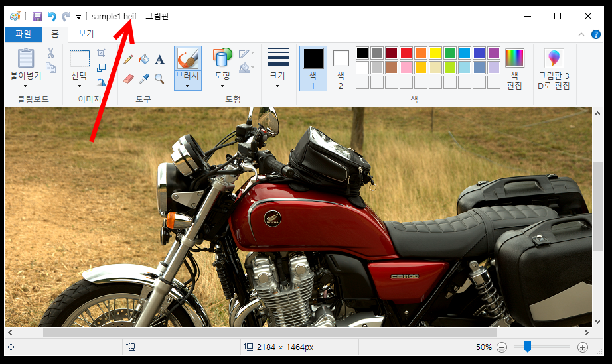Maximize the Paint window

click(558, 16)
